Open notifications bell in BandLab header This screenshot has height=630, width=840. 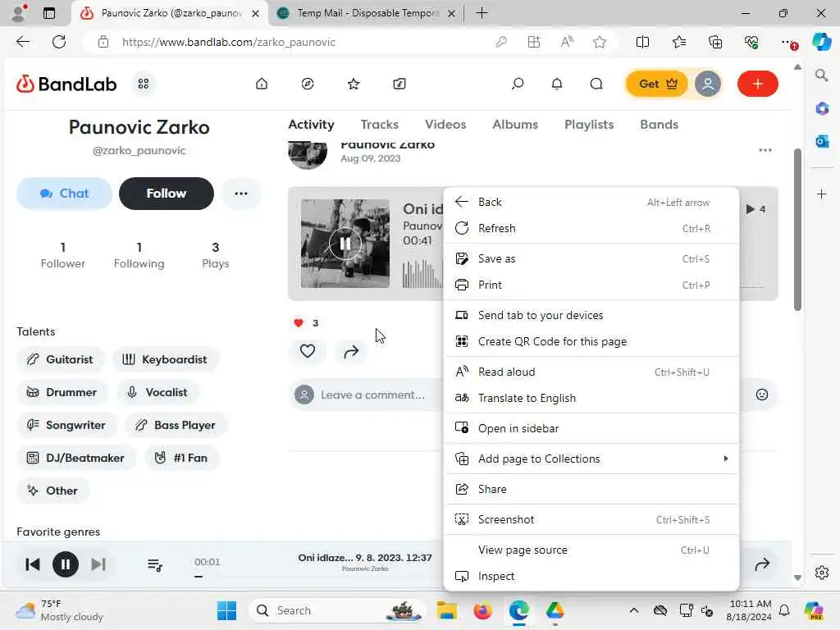coord(557,84)
